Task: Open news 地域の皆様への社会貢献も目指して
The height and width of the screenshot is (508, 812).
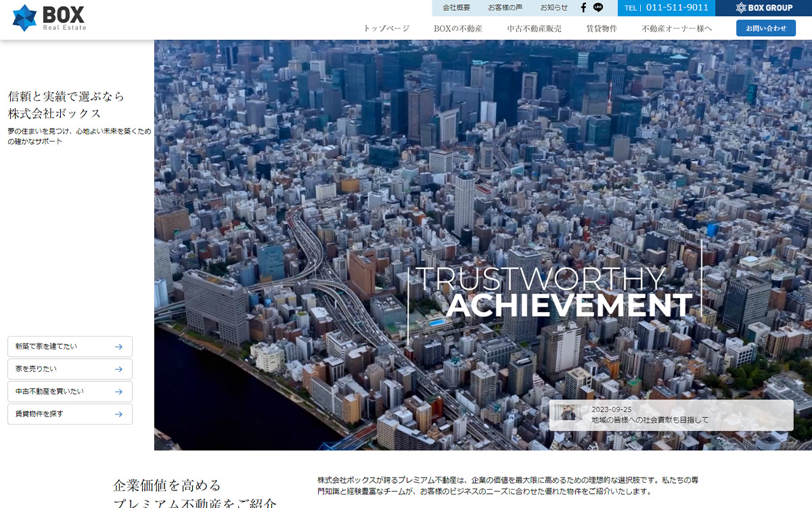Action: [650, 420]
